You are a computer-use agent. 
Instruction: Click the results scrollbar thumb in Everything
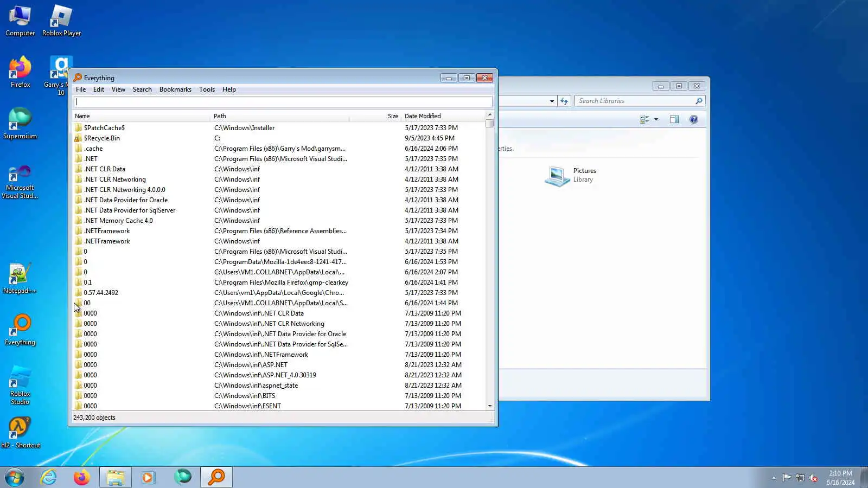pyautogui.click(x=490, y=124)
